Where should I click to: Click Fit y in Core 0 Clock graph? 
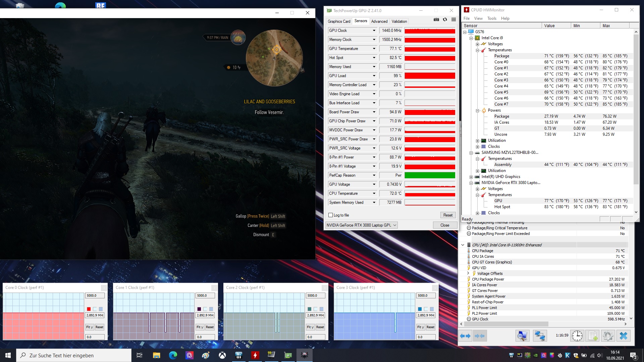click(x=89, y=327)
